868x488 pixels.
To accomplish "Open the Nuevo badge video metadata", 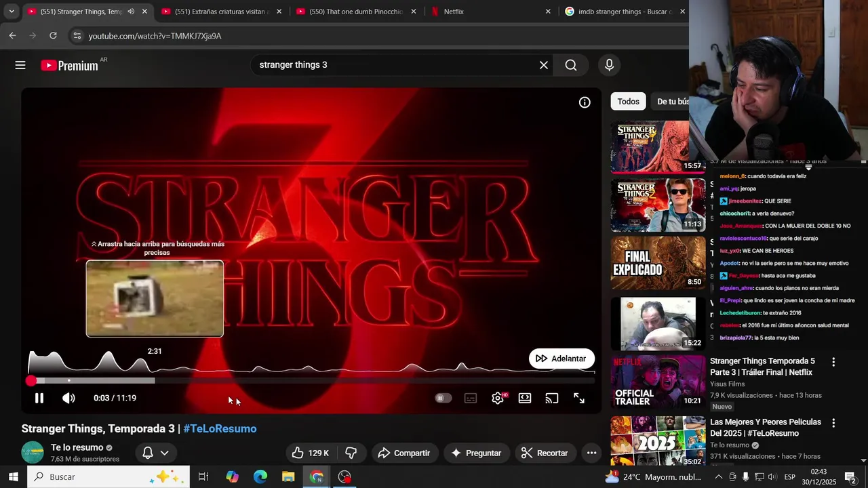I will point(722,407).
